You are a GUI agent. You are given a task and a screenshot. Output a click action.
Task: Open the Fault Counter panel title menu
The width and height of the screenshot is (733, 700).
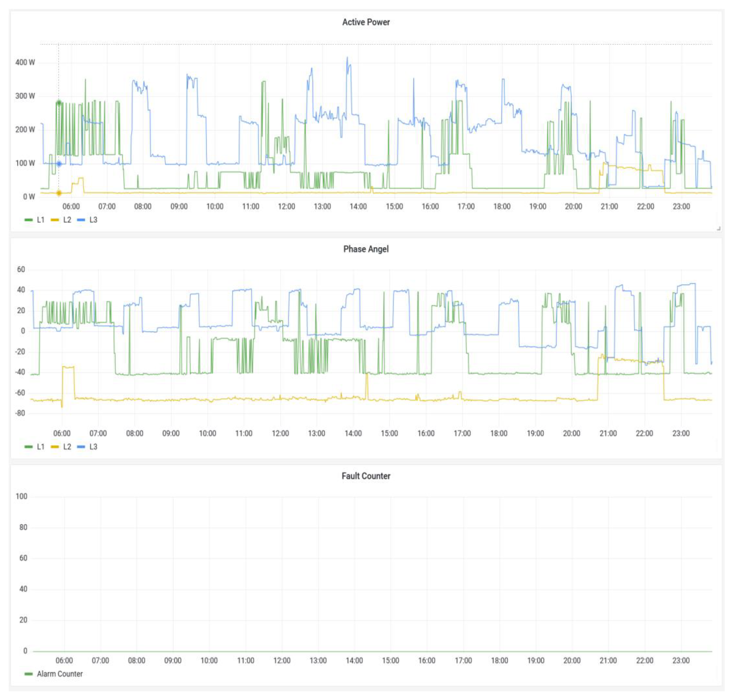pyautogui.click(x=366, y=476)
